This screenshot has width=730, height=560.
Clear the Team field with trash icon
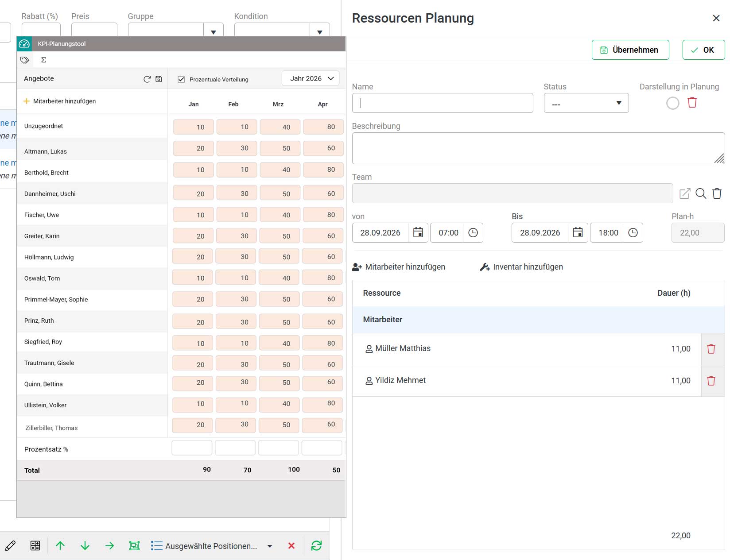717,193
